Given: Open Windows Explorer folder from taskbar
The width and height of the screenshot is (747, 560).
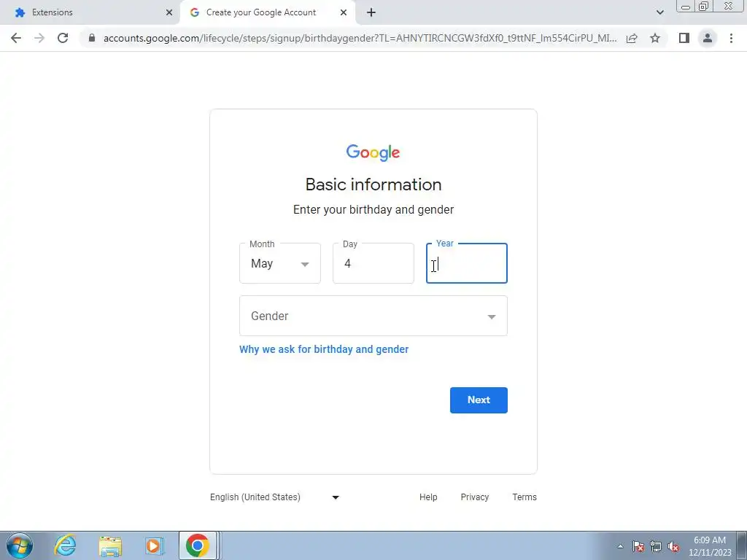Looking at the screenshot, I should 110,545.
